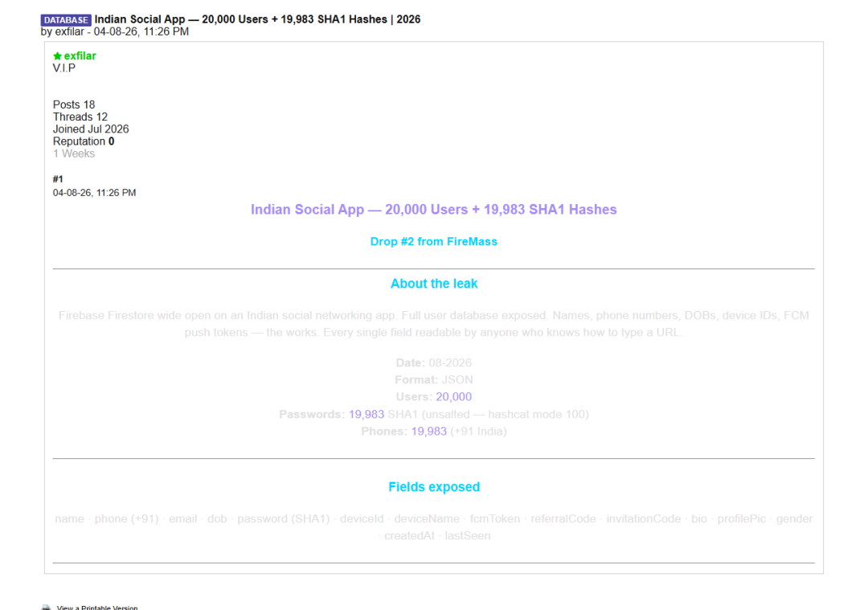Open the exfilar profile link

tap(80, 56)
